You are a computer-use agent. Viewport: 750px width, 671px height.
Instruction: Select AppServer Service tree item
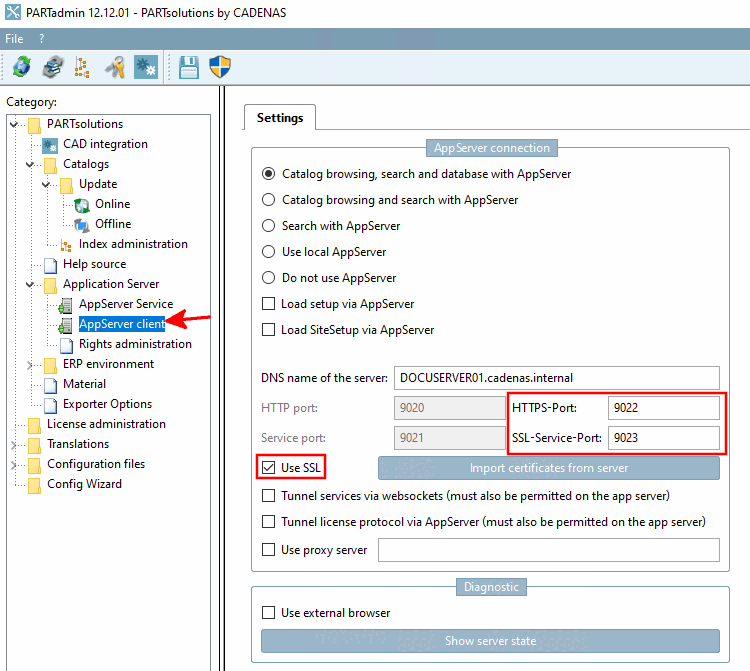click(x=126, y=304)
